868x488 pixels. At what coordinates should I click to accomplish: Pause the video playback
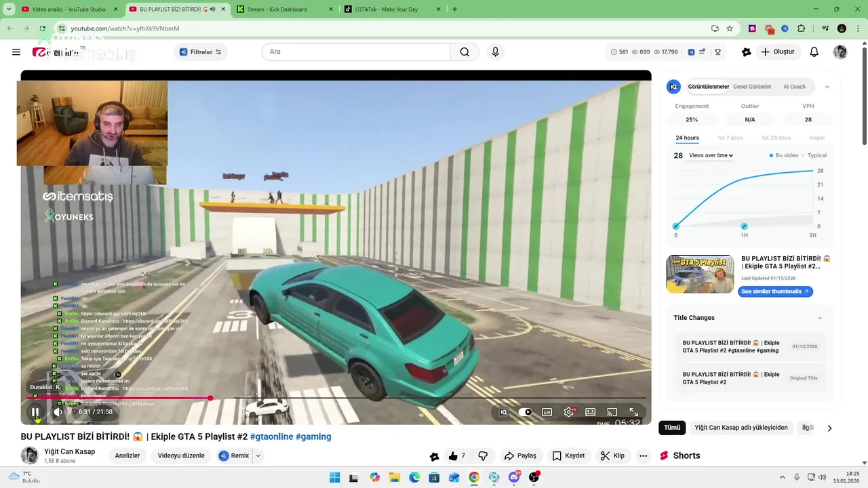35,411
